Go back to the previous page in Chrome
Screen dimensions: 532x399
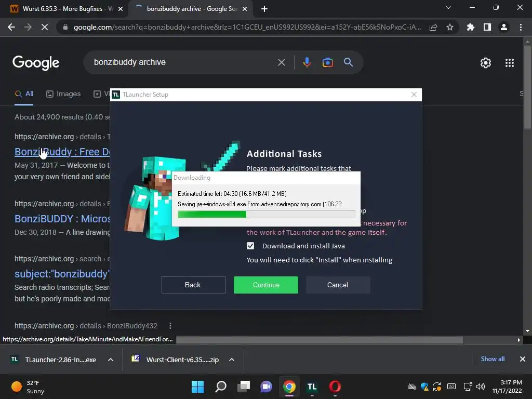(x=11, y=27)
